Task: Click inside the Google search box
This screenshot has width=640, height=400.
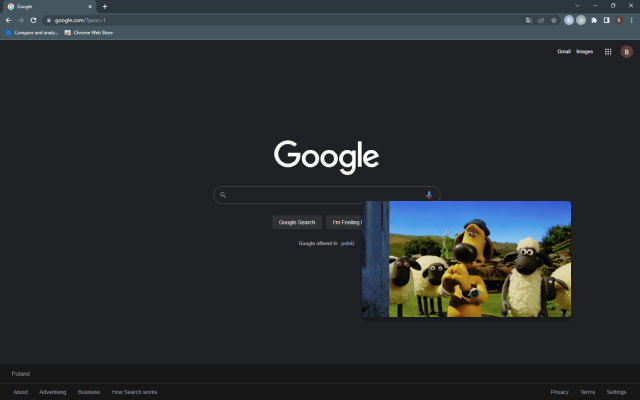Action: pos(322,195)
